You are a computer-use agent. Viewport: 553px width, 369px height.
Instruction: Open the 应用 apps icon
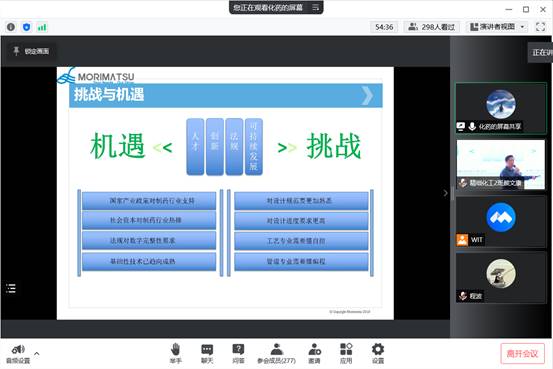point(346,353)
